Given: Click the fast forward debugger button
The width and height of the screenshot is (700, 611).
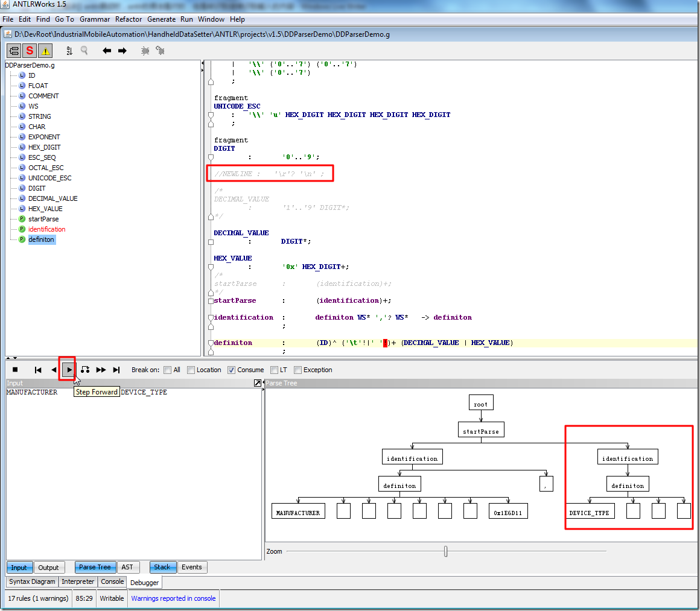Looking at the screenshot, I should tap(101, 370).
